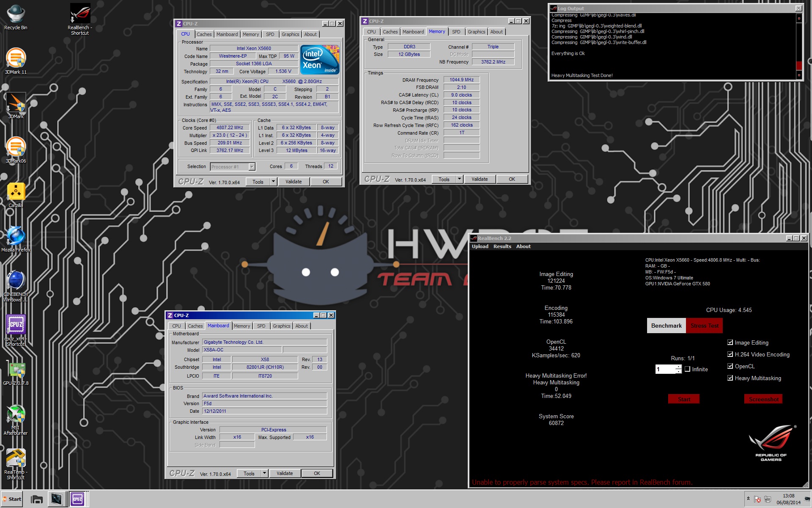Click the DRAM Frequency value 1044.9 MHz

[x=461, y=80]
